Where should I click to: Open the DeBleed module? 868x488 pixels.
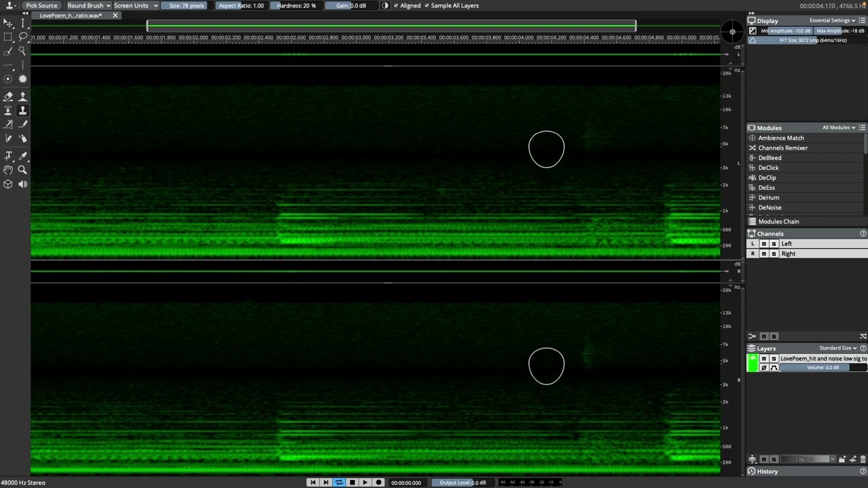pyautogui.click(x=770, y=158)
